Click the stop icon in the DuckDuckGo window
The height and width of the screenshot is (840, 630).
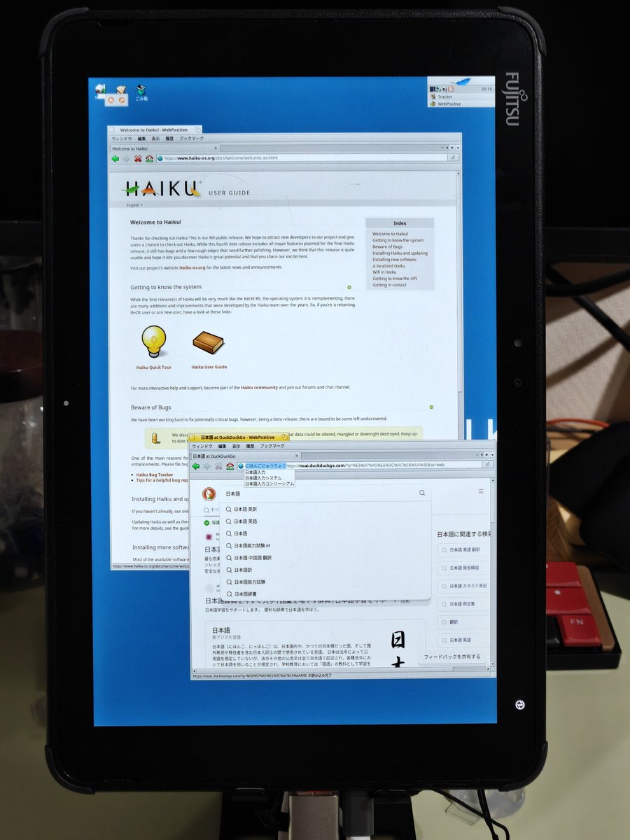tap(218, 465)
